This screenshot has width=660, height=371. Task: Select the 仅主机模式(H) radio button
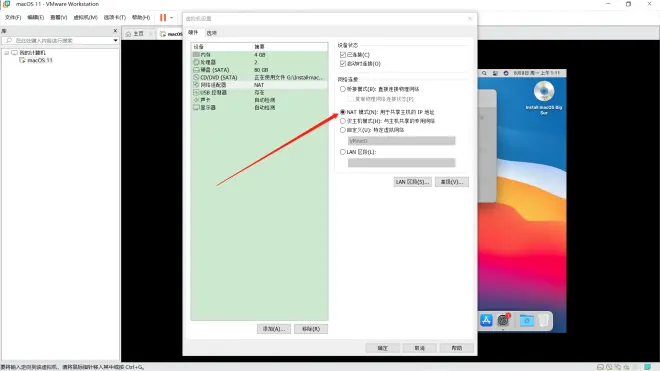[x=343, y=121]
